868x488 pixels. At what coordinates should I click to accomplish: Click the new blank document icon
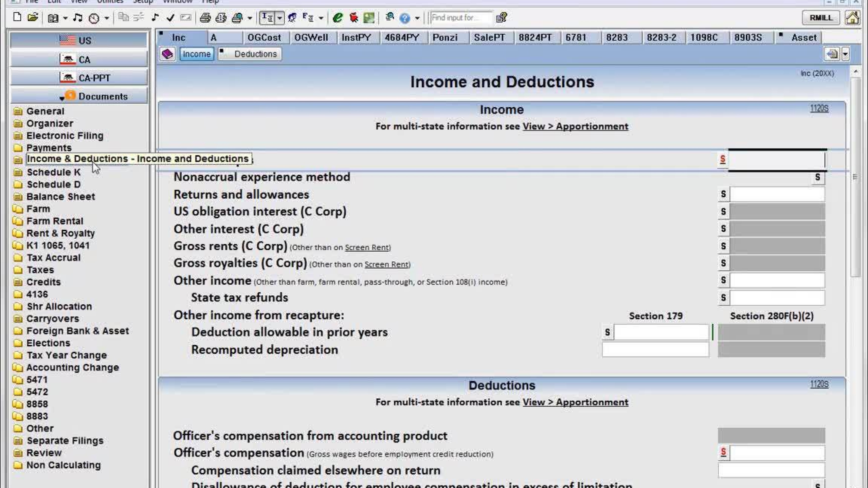pyautogui.click(x=17, y=17)
